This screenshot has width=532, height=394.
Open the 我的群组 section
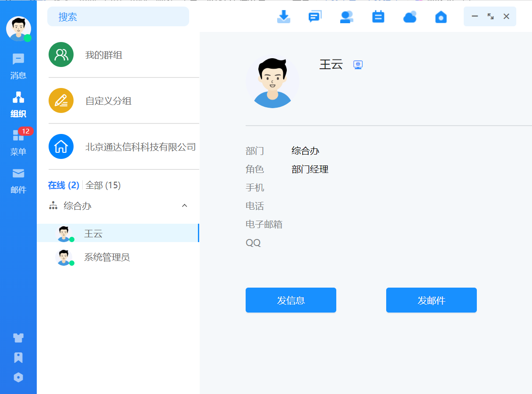point(104,55)
